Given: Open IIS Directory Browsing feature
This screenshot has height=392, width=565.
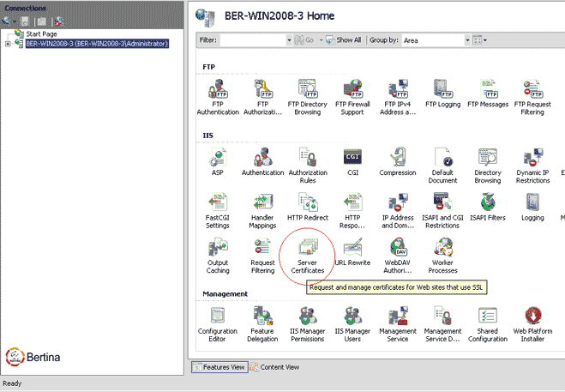Looking at the screenshot, I should pyautogui.click(x=488, y=166).
